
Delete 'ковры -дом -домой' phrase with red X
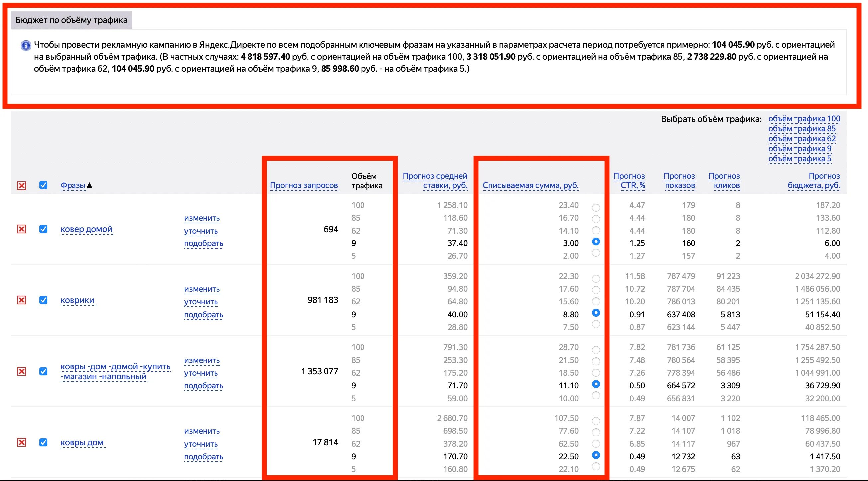(22, 371)
